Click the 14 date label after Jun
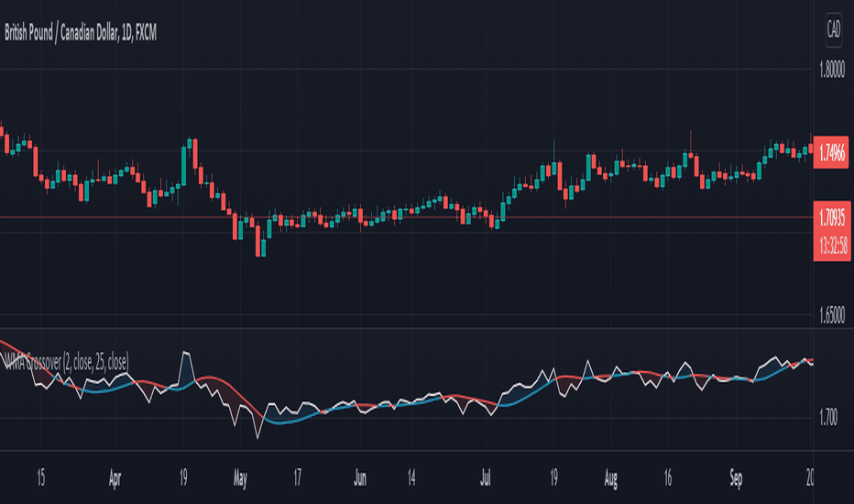 (411, 478)
